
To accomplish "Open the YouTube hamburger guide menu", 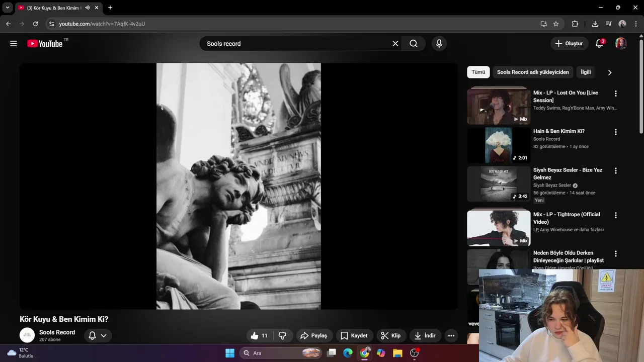I will (x=14, y=44).
